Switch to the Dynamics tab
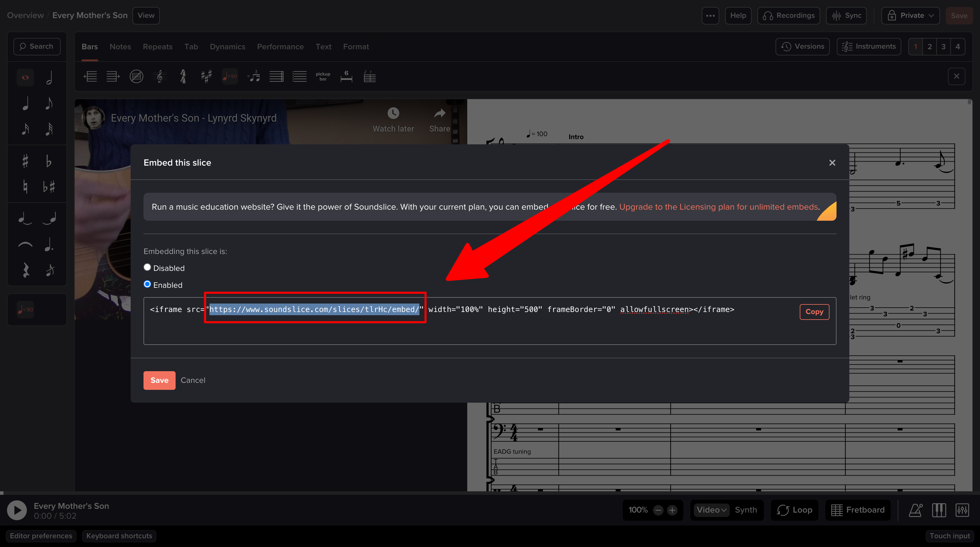The image size is (980, 547). click(227, 47)
